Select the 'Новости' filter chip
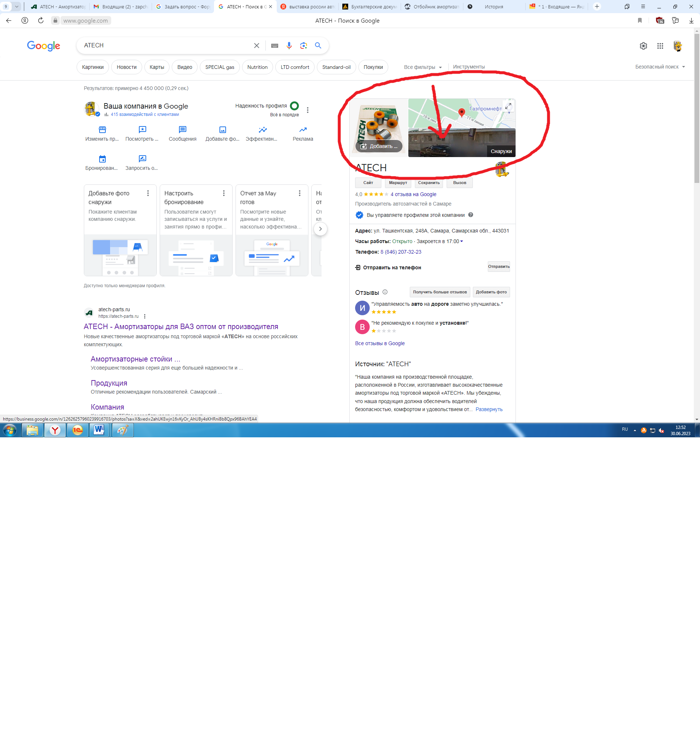The height and width of the screenshot is (750, 700). 127,67
